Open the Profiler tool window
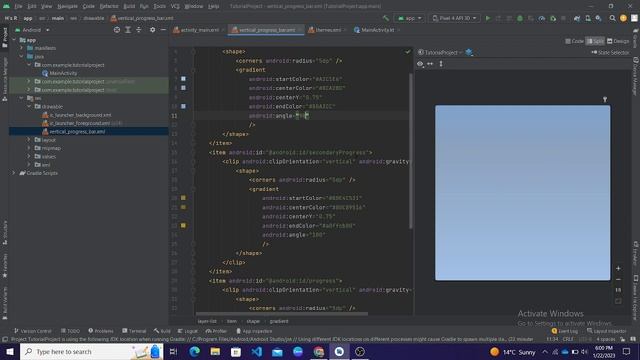The height and width of the screenshot is (360, 640). pos(216,331)
